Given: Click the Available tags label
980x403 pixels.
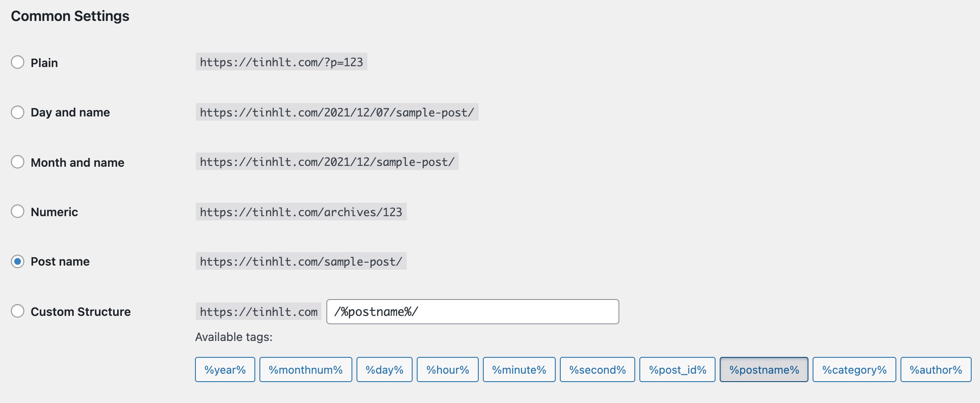Looking at the screenshot, I should (x=234, y=337).
